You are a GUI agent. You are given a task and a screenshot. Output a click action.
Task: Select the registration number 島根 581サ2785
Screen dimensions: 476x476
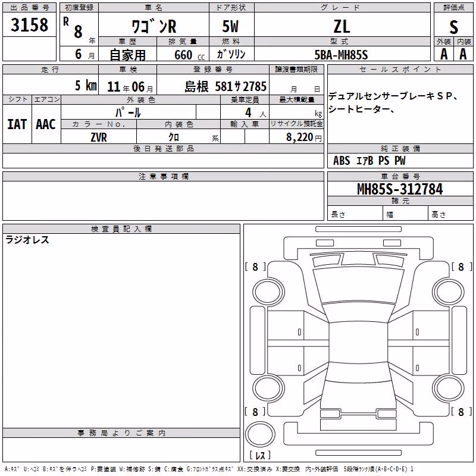tap(226, 87)
